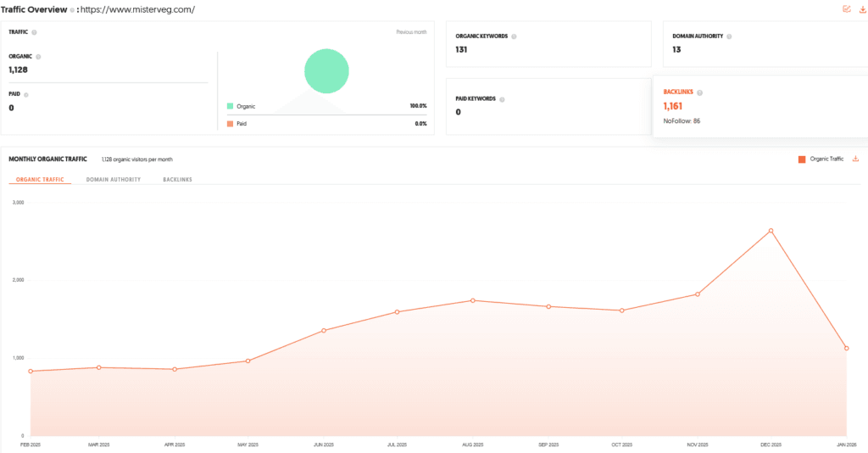Switch to the Backlinks chart tab
Image resolution: width=868 pixels, height=453 pixels.
pos(177,180)
